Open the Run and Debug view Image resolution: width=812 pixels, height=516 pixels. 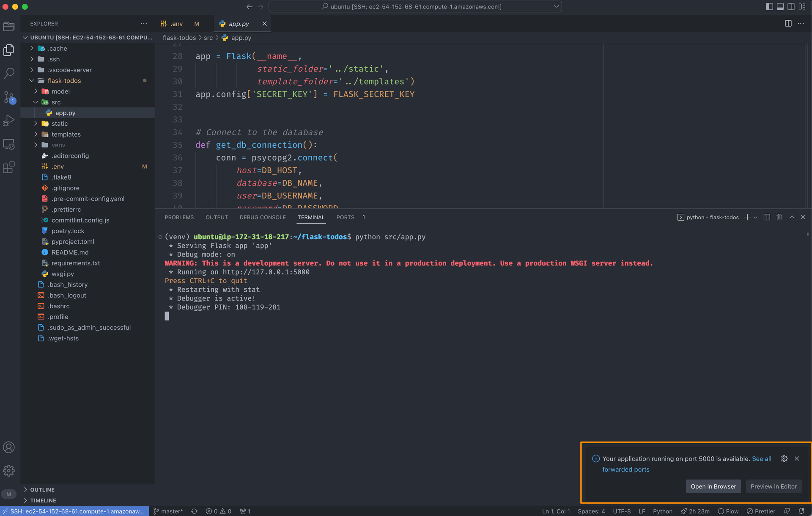(x=9, y=121)
